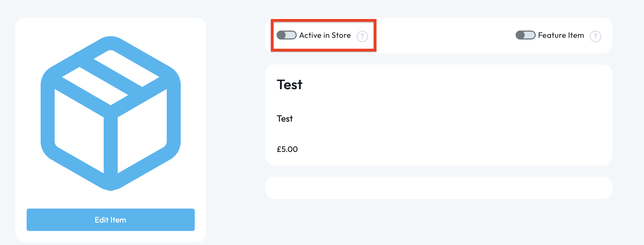
Task: Click the £5.00 price text
Action: coord(287,149)
